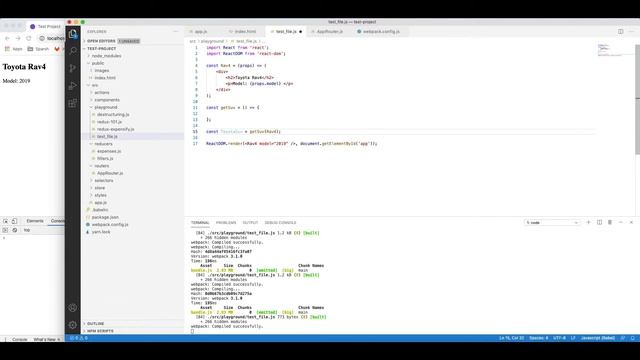Open yarn.lock in the explorer

(101, 232)
